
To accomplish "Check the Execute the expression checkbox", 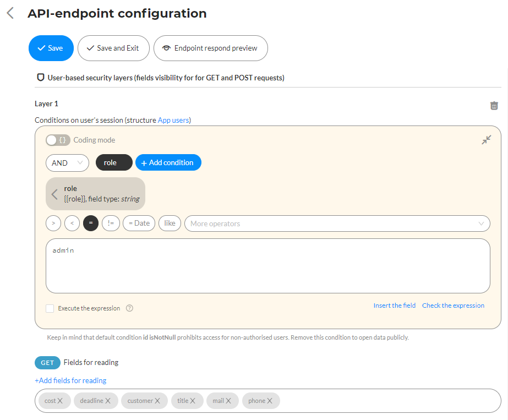I will pyautogui.click(x=50, y=308).
